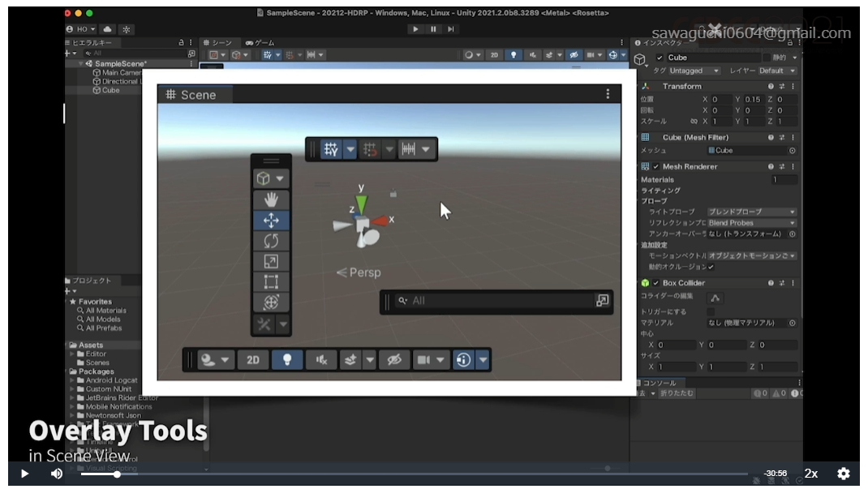
Task: Click the collider edit button
Action: click(x=715, y=298)
